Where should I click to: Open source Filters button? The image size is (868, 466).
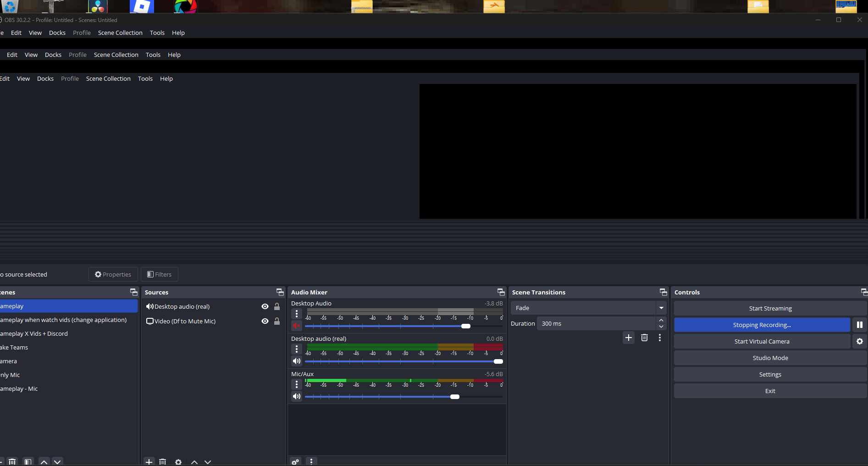coord(160,274)
